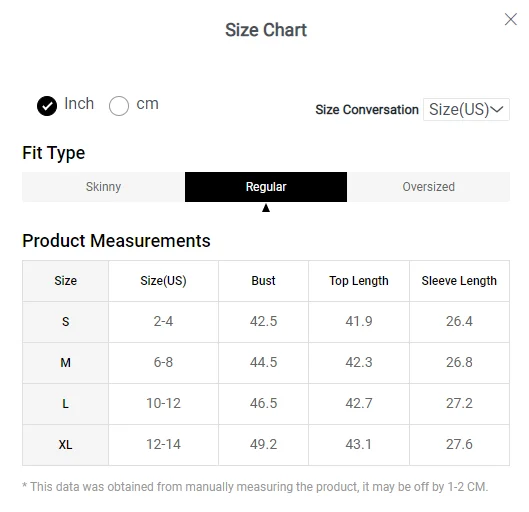Select the M size row label
Viewport: 529px width, 512px height.
click(x=65, y=363)
